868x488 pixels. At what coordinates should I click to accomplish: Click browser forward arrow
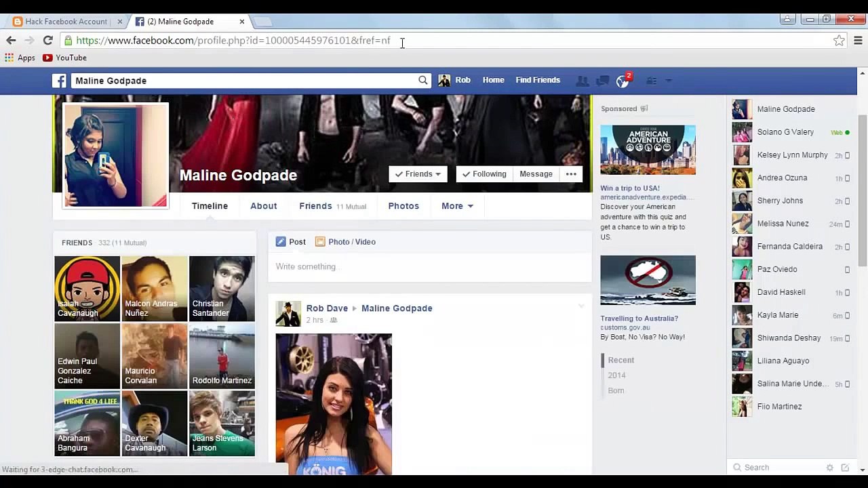[x=29, y=41]
